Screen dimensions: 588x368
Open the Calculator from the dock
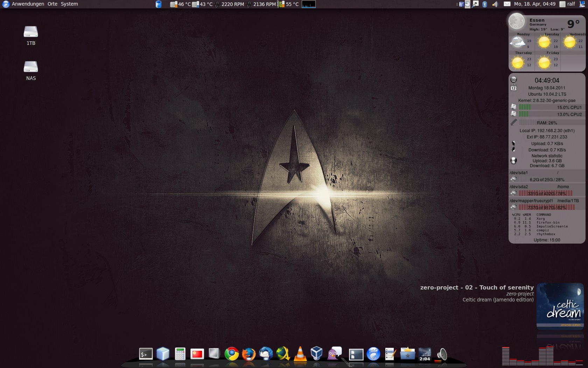pos(180,354)
